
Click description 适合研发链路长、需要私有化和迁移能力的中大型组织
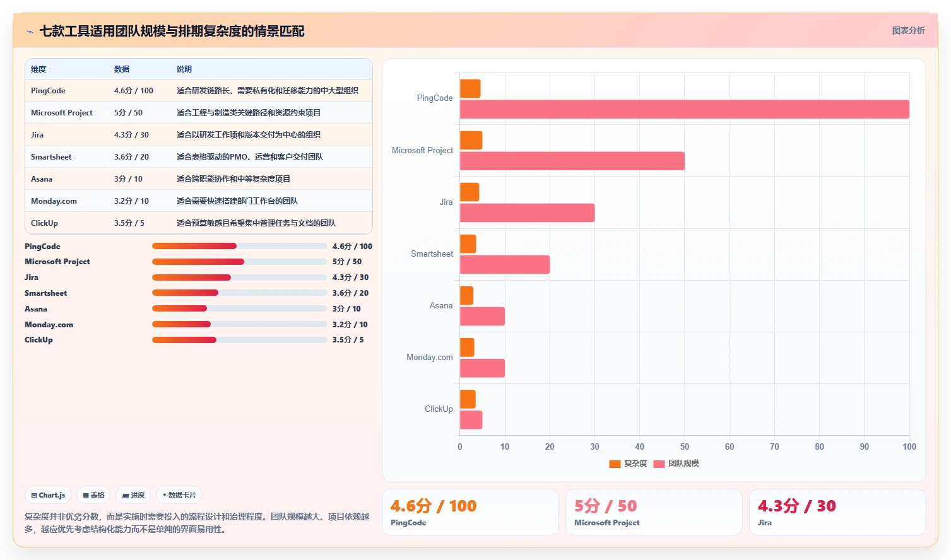click(268, 91)
